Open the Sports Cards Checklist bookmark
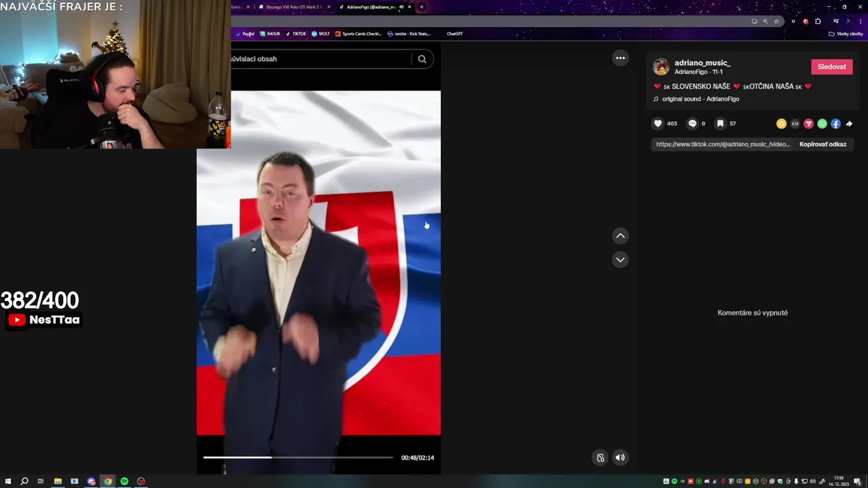868x488 pixels. click(359, 34)
